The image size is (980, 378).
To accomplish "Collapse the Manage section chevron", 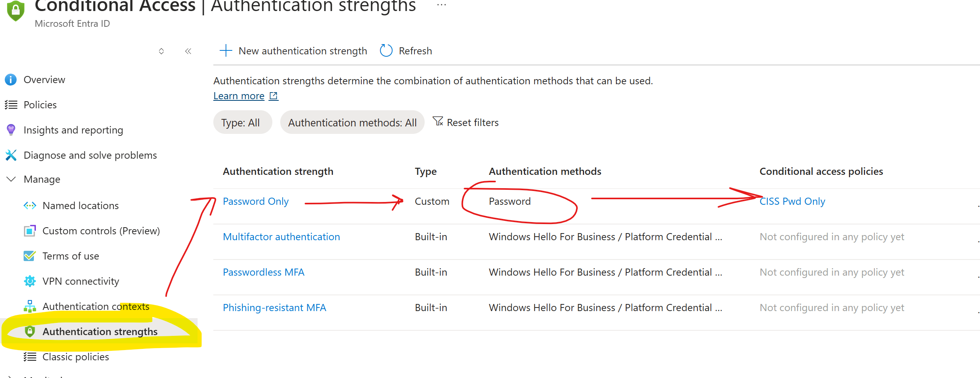I will (11, 179).
